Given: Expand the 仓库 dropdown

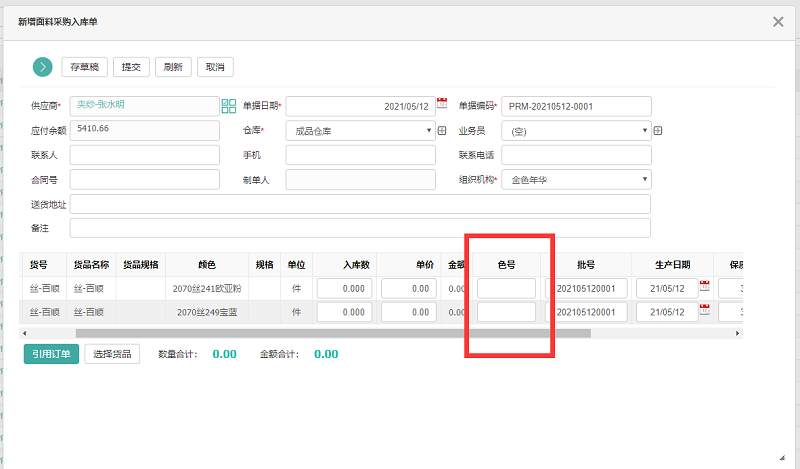Looking at the screenshot, I should 430,130.
